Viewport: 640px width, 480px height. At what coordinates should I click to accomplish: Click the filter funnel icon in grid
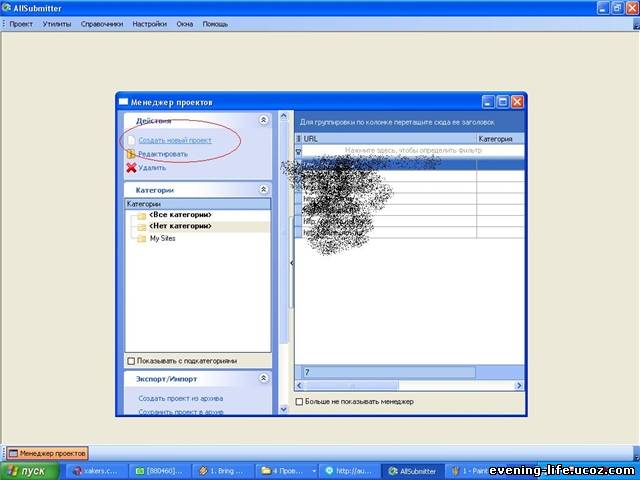tap(298, 151)
